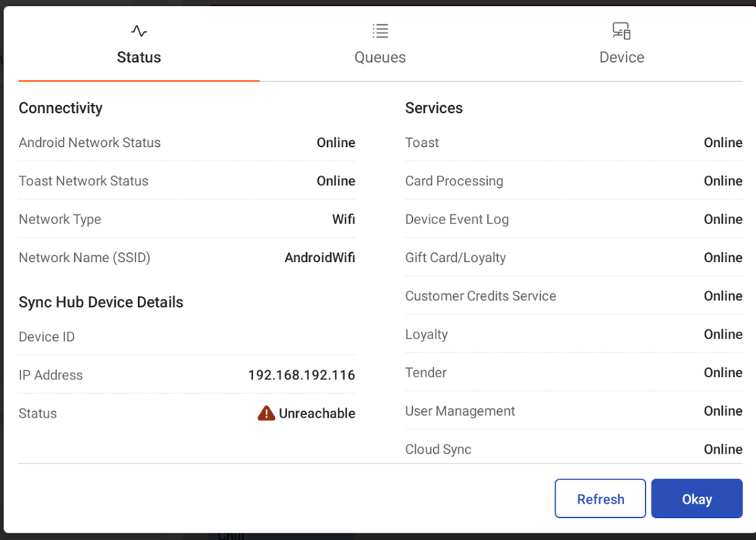Click the red Unreachable warning icon
756x540 pixels.
click(x=266, y=413)
